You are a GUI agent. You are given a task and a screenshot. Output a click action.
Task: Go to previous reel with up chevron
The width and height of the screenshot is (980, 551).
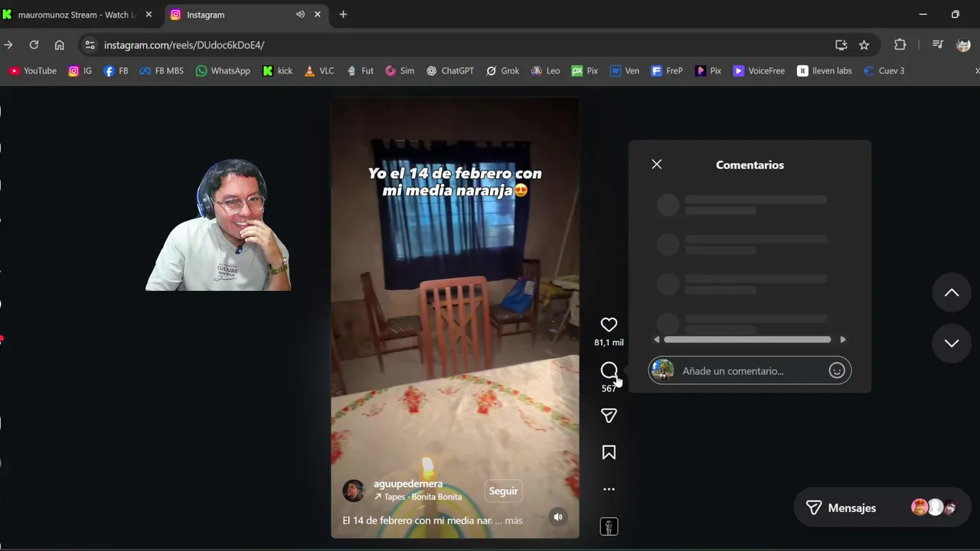[x=952, y=293]
